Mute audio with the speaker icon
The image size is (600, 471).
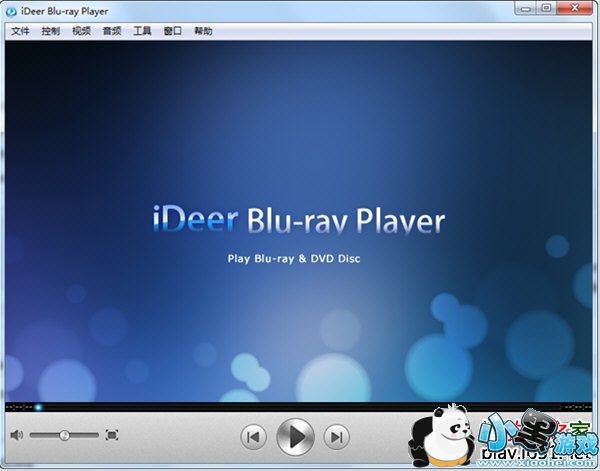tap(16, 435)
